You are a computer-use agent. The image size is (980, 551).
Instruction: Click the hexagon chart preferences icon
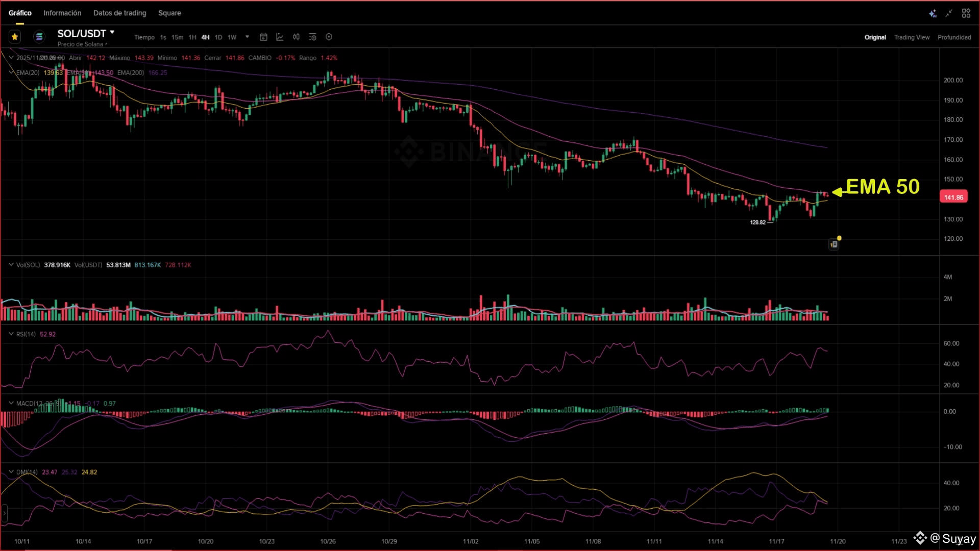pyautogui.click(x=329, y=37)
